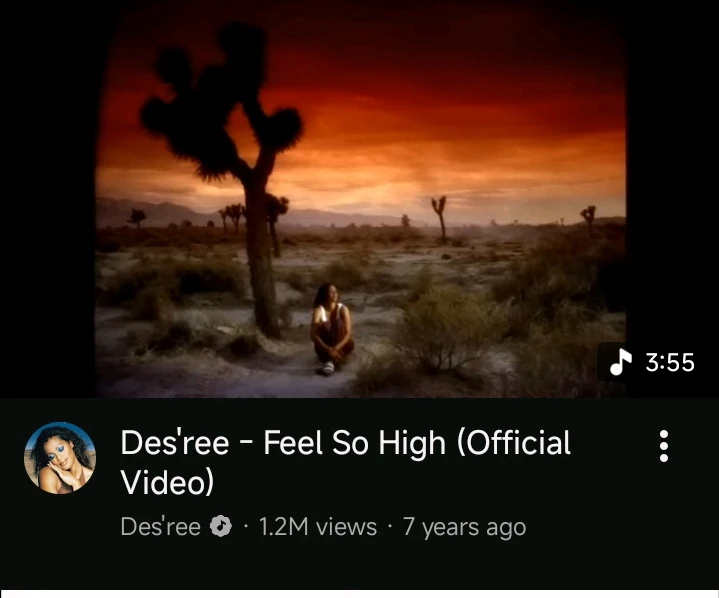Click the 3:55 duration label

(x=670, y=362)
